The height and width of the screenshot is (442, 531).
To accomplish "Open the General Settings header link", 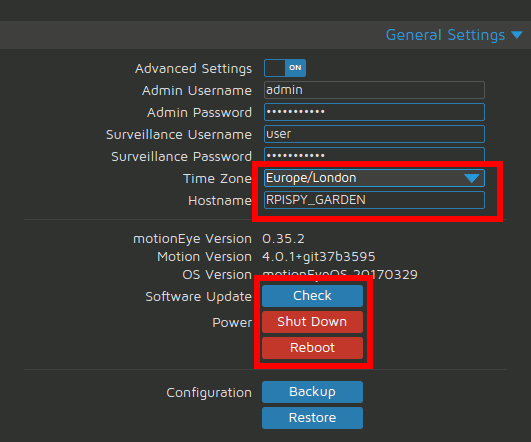I will [445, 35].
